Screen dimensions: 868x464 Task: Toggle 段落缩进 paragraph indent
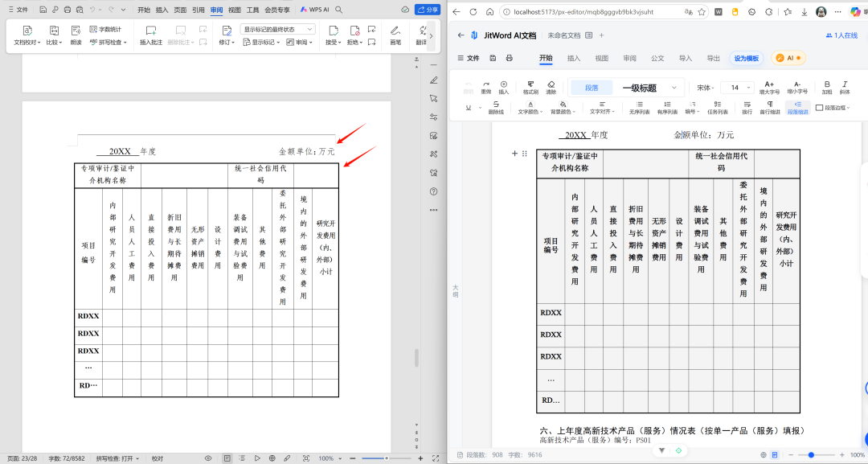[x=798, y=108]
